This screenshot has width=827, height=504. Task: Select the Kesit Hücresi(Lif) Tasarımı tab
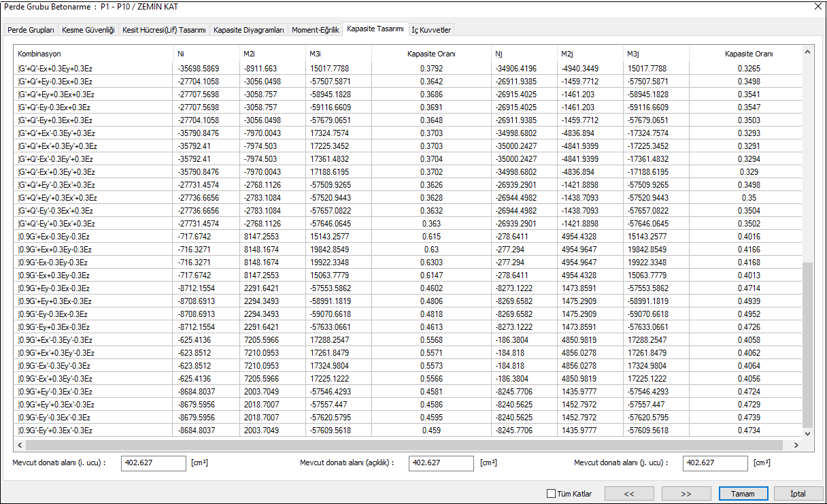(x=164, y=30)
